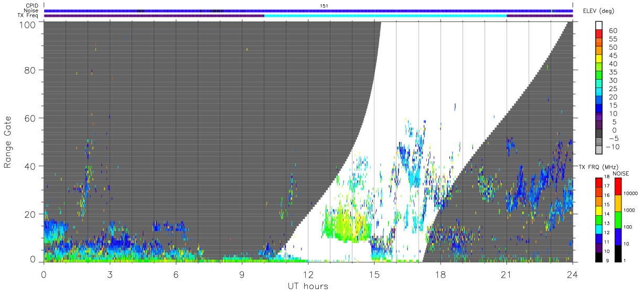
Task: Click the ELEV colorbar label 25
Action: (x=613, y=89)
